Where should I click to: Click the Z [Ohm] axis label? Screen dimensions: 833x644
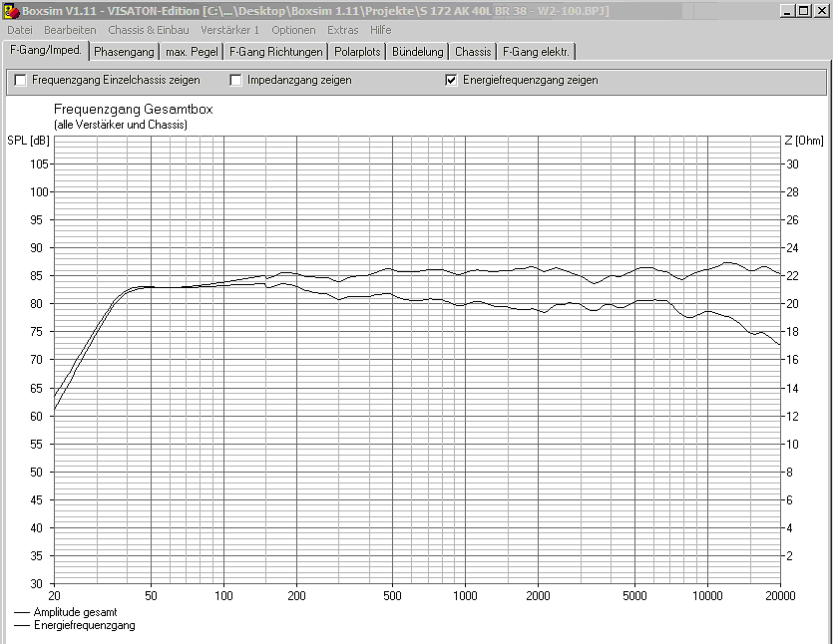pos(804,141)
